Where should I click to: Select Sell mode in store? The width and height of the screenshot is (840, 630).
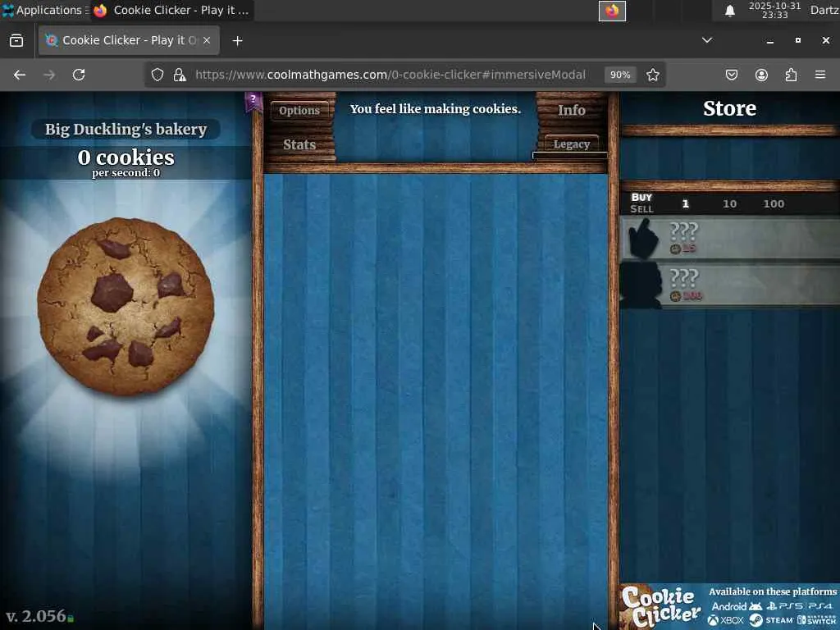641,209
